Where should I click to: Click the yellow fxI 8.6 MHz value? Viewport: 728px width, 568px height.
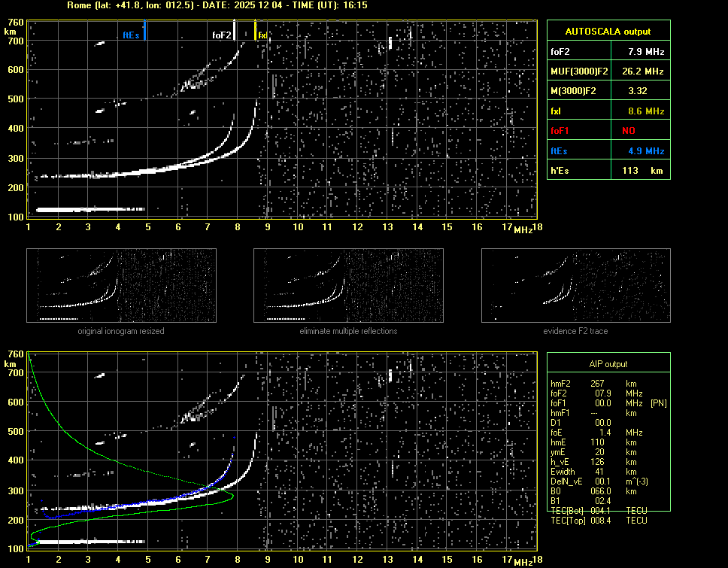[646, 111]
